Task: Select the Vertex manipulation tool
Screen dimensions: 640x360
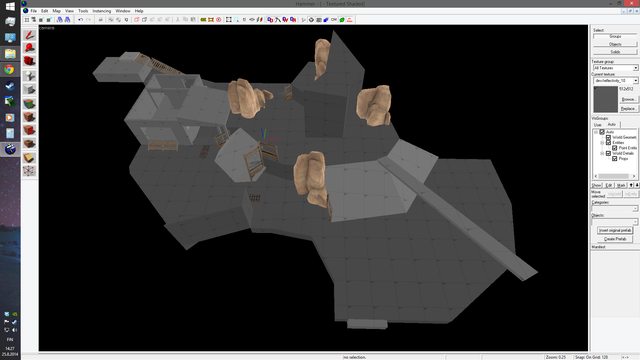Action: (x=29, y=171)
